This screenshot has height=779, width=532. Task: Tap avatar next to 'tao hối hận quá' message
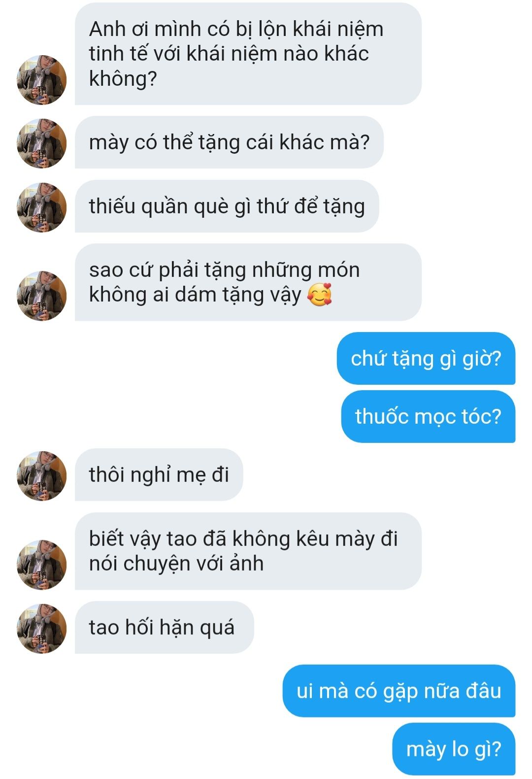pyautogui.click(x=42, y=629)
